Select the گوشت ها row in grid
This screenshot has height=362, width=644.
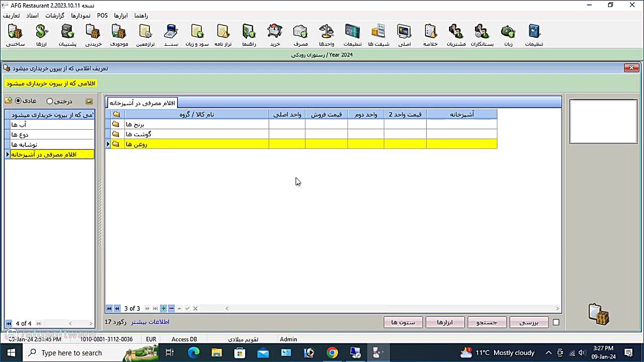point(304,134)
